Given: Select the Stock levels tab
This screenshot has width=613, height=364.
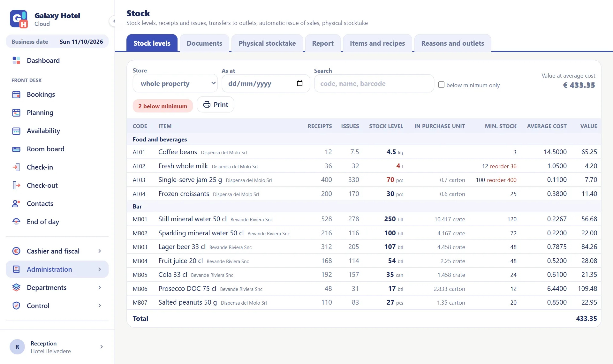Looking at the screenshot, I should coord(152,43).
